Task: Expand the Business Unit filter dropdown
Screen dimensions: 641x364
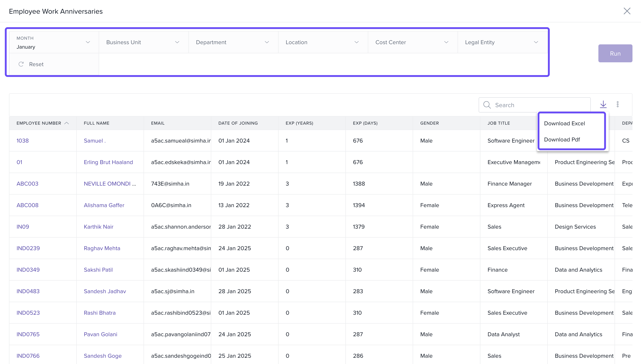Action: [143, 42]
